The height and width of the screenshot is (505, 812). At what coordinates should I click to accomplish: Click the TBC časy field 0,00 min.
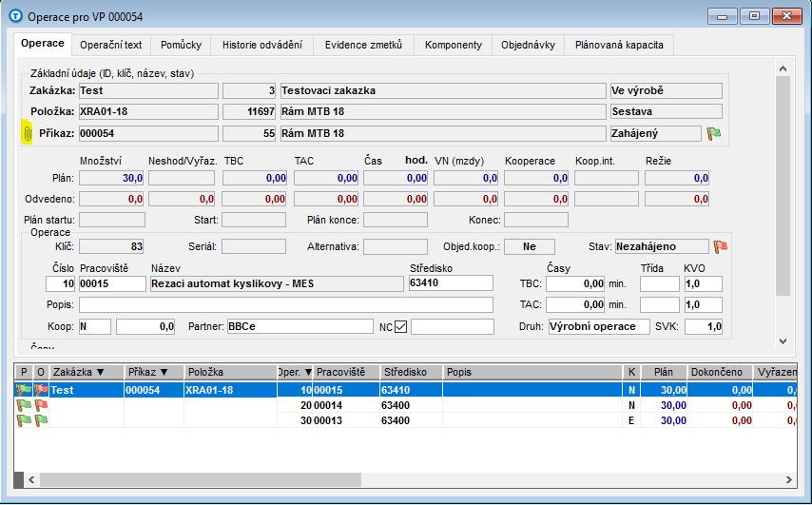[575, 283]
